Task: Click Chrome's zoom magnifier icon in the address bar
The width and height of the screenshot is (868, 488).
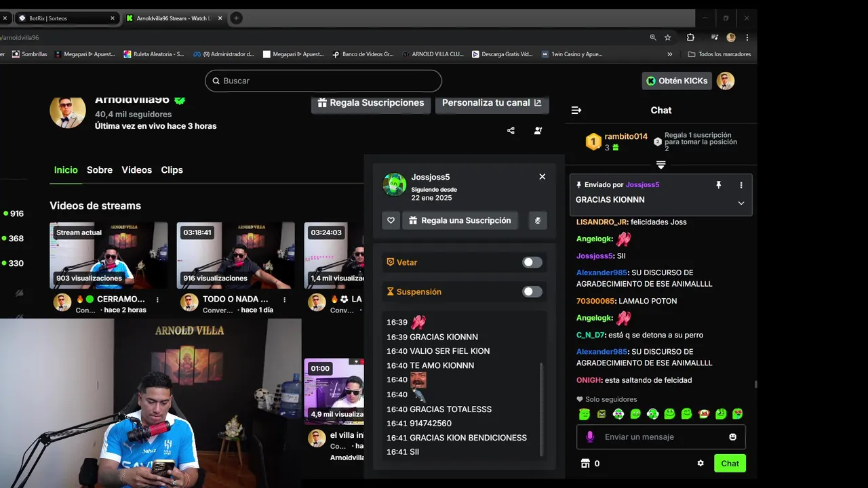Action: (x=653, y=37)
